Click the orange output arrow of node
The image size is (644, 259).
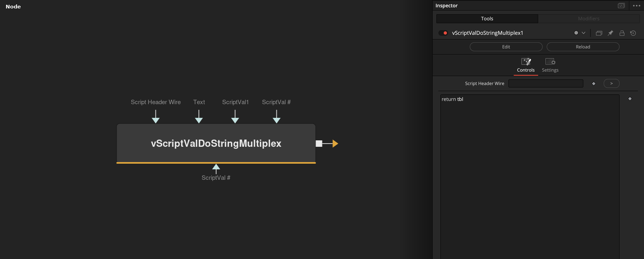(x=335, y=144)
